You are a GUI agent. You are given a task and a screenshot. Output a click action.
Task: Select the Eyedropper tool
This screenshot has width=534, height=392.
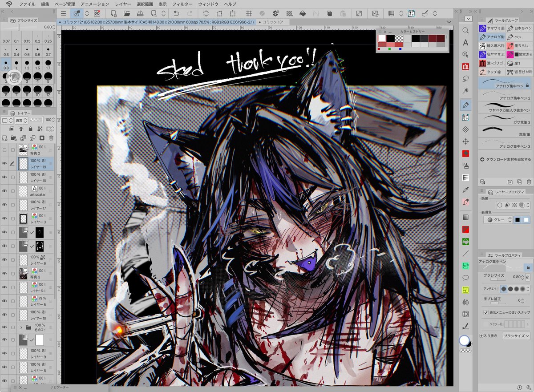[465, 190]
